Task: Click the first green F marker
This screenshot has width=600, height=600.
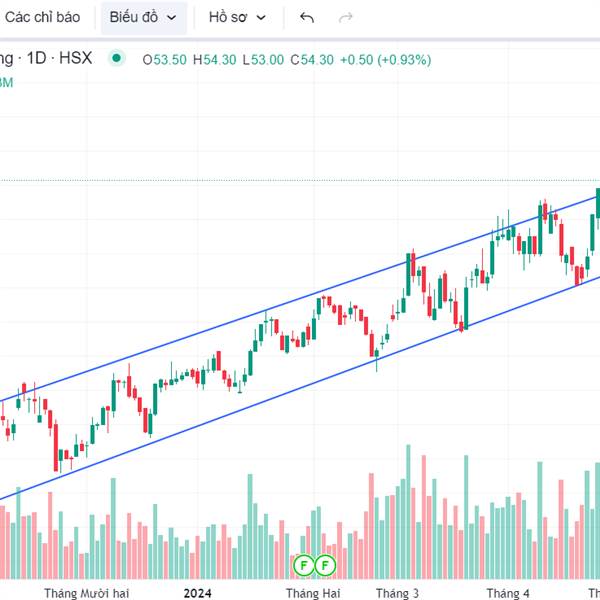Action: 304,565
